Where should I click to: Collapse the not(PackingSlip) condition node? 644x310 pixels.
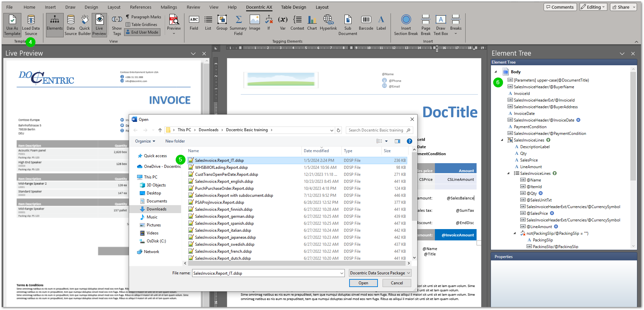pos(515,233)
